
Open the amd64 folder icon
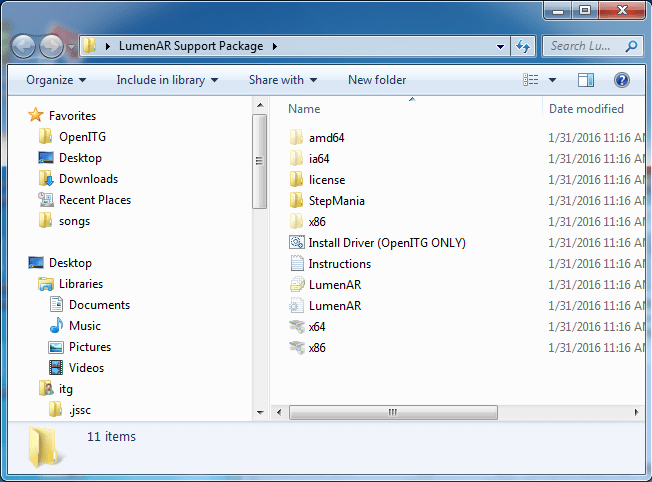tap(296, 137)
